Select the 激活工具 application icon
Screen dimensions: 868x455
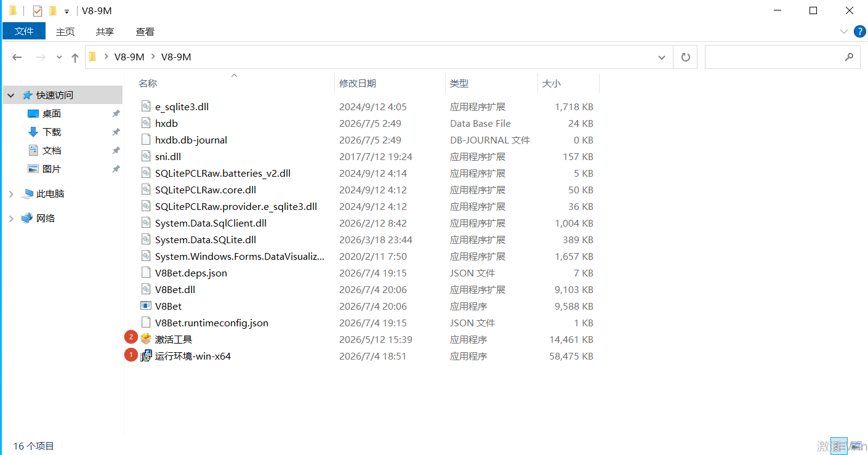coord(146,339)
